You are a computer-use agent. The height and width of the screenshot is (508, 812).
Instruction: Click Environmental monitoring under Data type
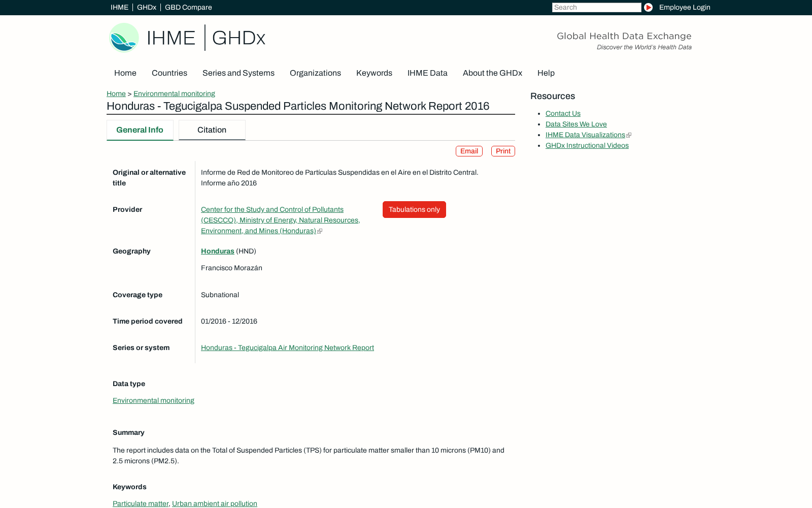tap(153, 401)
